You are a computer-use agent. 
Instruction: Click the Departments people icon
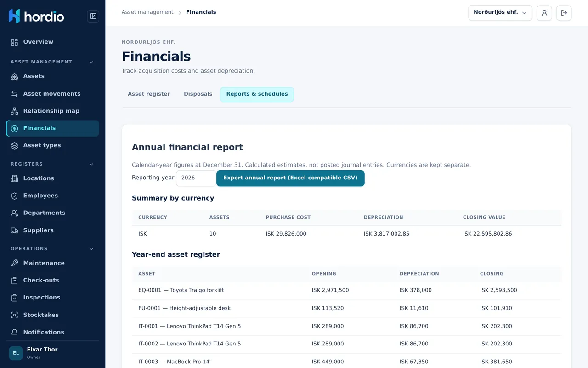click(x=15, y=213)
